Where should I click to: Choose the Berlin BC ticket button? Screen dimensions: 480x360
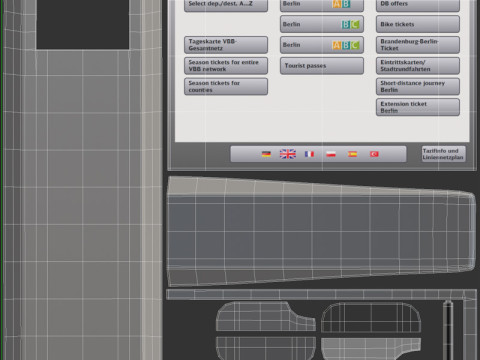(322, 24)
